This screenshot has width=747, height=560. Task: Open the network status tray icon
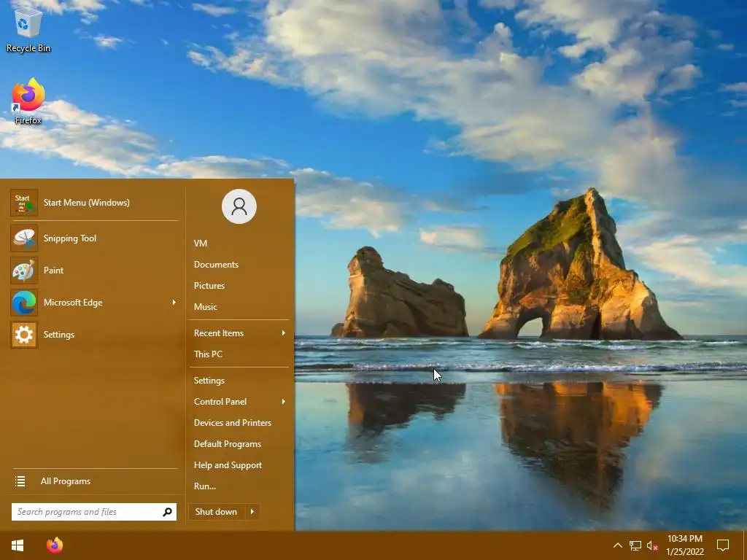[x=635, y=545]
